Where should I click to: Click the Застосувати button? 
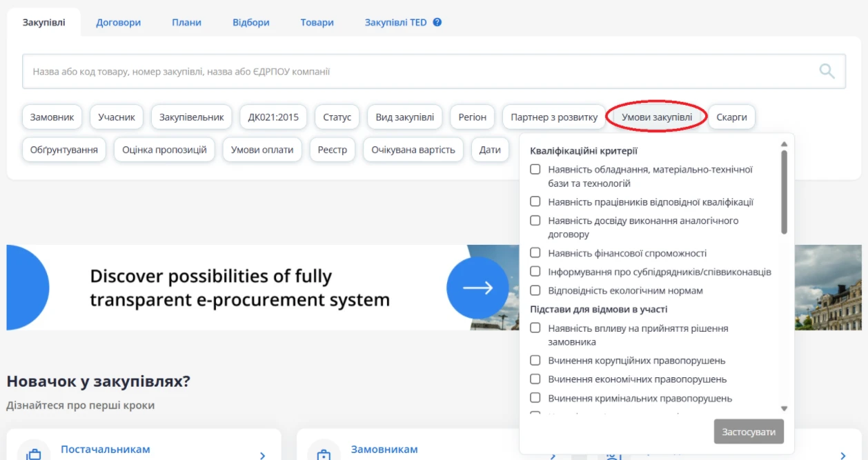749,432
